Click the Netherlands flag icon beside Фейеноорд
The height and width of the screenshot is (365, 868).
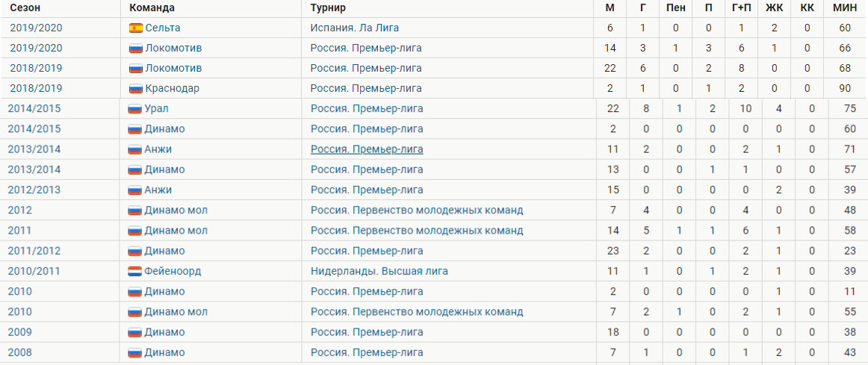pos(135,272)
